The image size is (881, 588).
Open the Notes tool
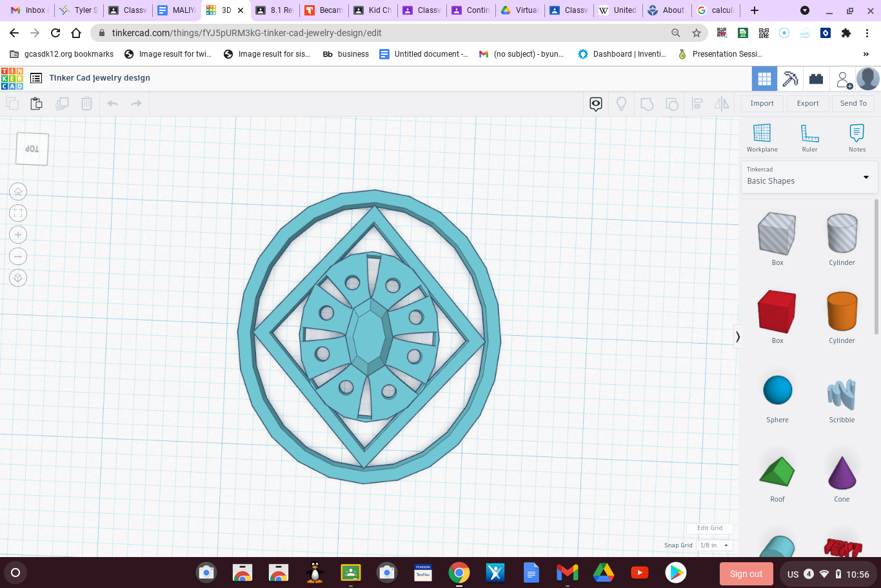[x=857, y=138]
